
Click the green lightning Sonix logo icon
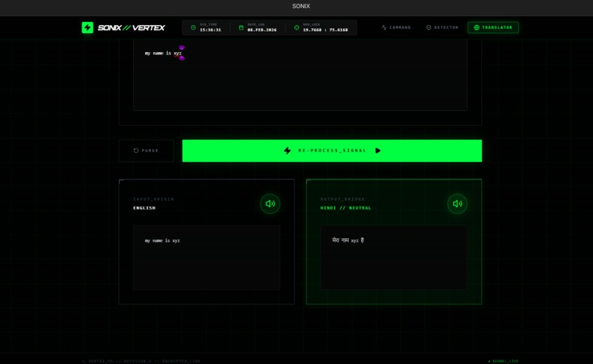(88, 28)
